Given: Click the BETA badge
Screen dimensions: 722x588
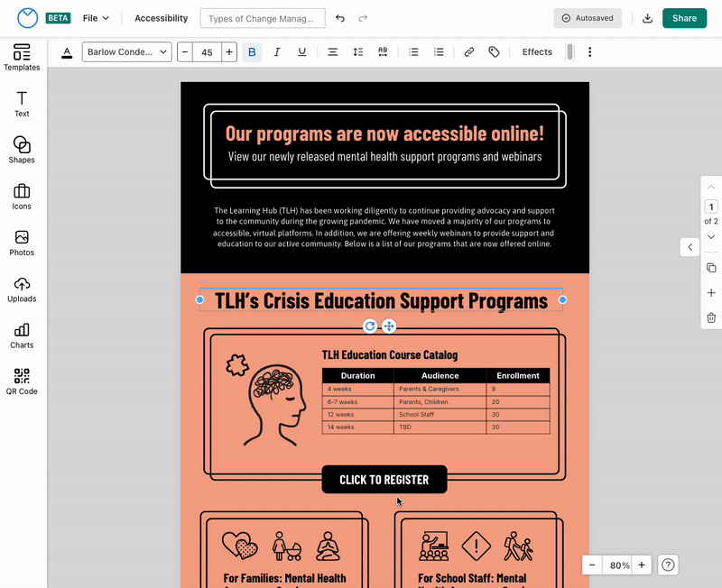Looking at the screenshot, I should coord(58,18).
